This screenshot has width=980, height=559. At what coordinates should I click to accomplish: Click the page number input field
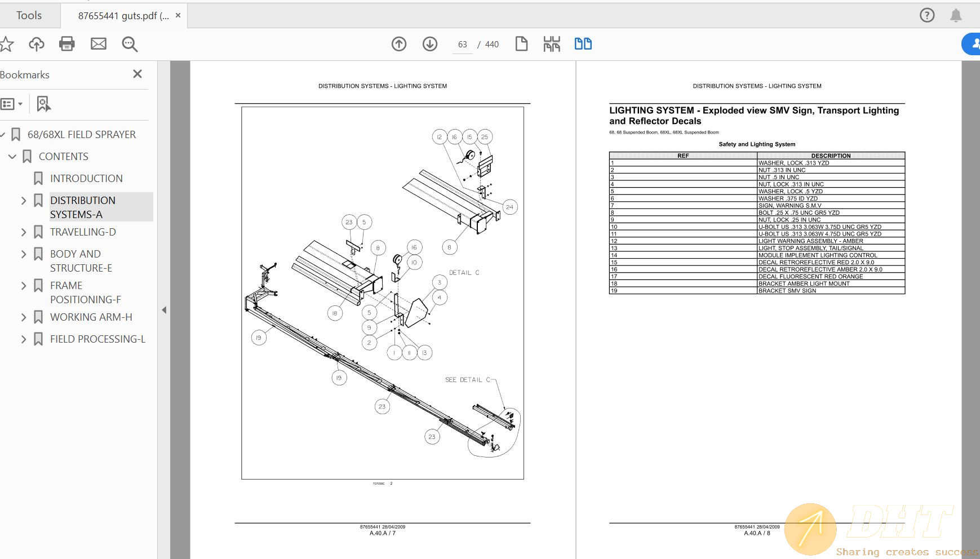tap(463, 45)
